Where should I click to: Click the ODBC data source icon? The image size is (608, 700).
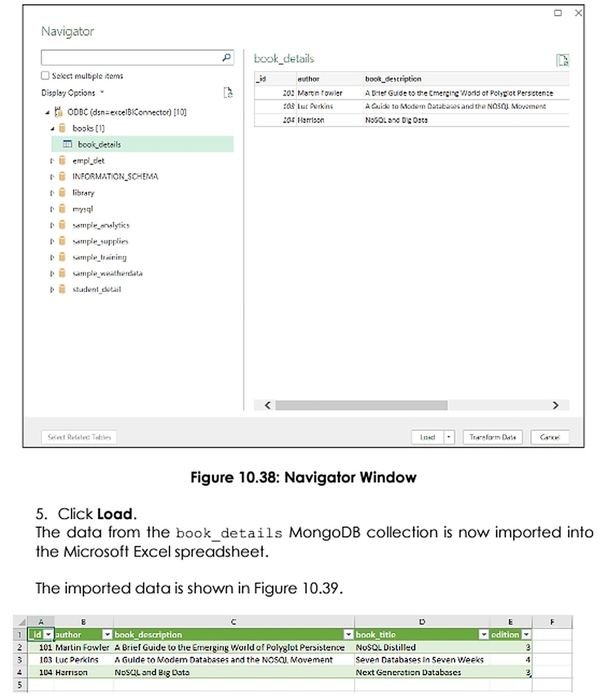pos(59,112)
